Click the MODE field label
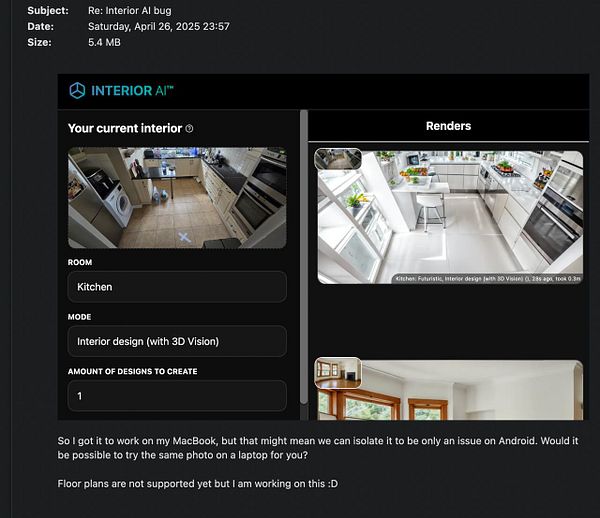The height and width of the screenshot is (518, 600). click(x=79, y=317)
